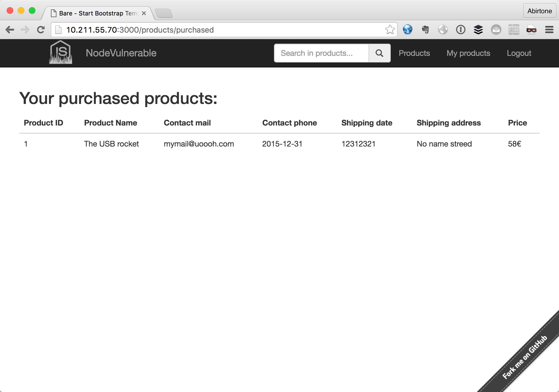Screen dimensions: 559x392
Task: Bookmark this page with the star icon
Action: (x=390, y=30)
